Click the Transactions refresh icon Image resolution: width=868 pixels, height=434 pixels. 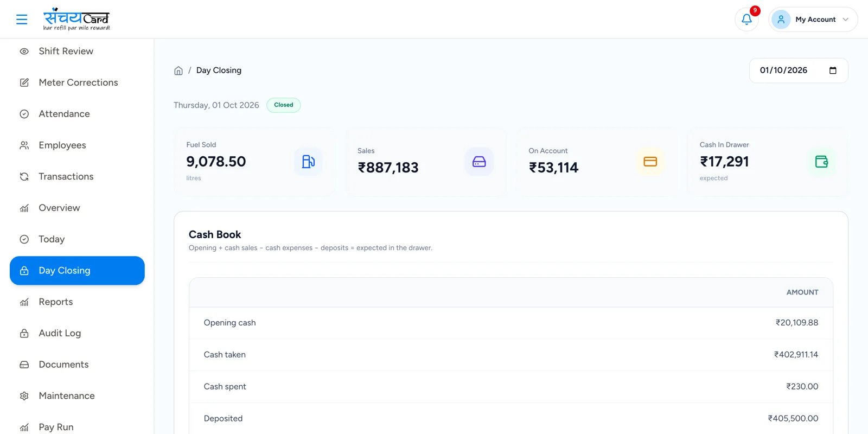click(x=24, y=177)
